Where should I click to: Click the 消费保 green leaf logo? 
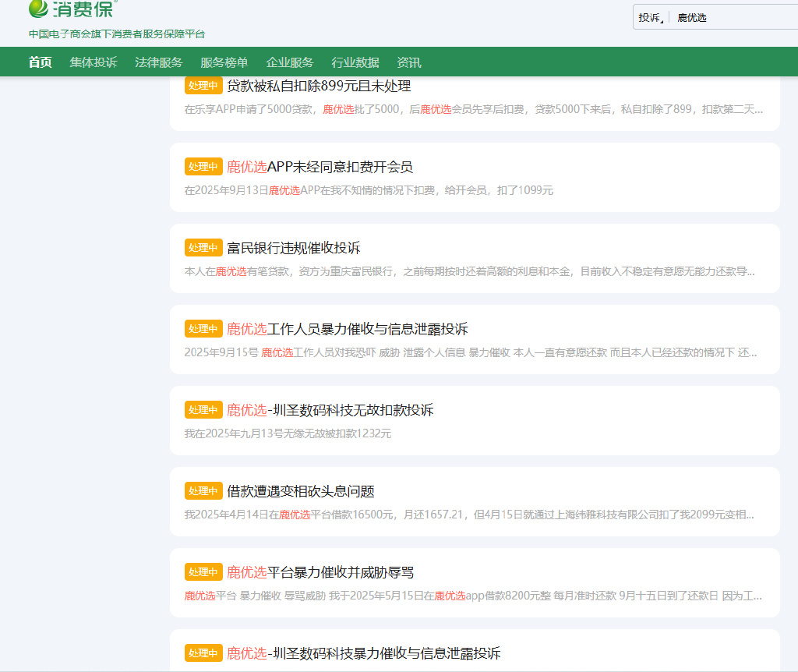click(x=72, y=9)
